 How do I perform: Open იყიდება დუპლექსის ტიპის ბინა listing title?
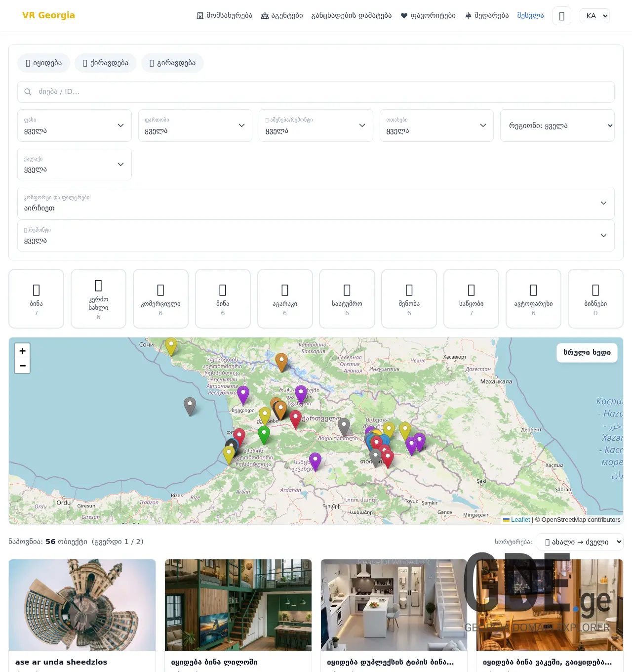(x=391, y=662)
